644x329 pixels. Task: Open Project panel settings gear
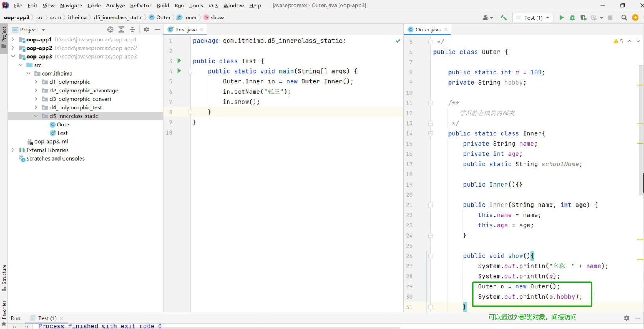click(x=146, y=30)
